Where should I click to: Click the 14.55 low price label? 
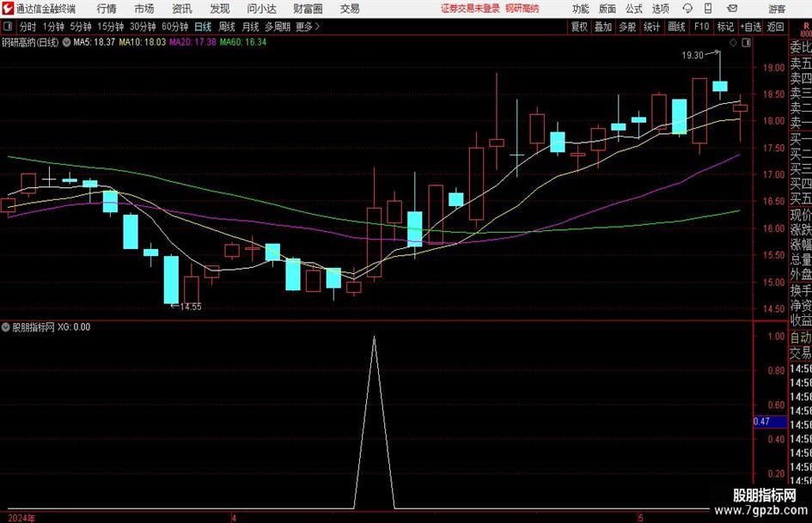click(x=191, y=307)
